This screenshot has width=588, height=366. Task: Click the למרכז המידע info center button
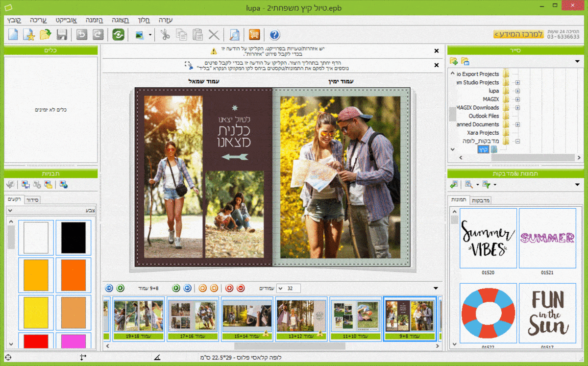518,34
